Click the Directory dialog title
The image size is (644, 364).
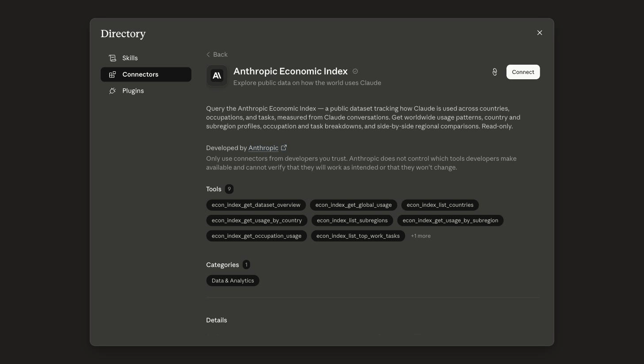(x=123, y=34)
